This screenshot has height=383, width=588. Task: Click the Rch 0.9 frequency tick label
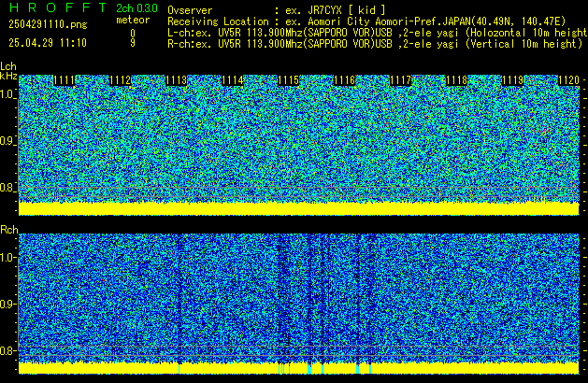(x=7, y=304)
